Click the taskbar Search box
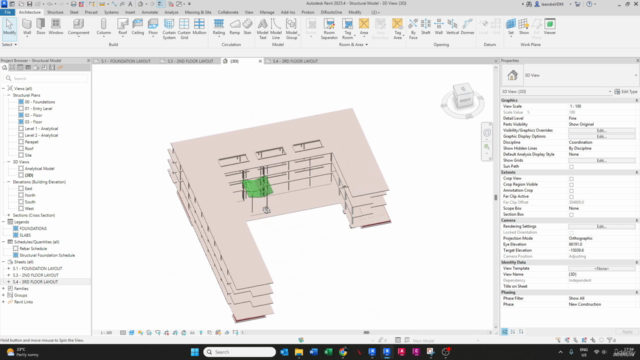 tap(240, 352)
